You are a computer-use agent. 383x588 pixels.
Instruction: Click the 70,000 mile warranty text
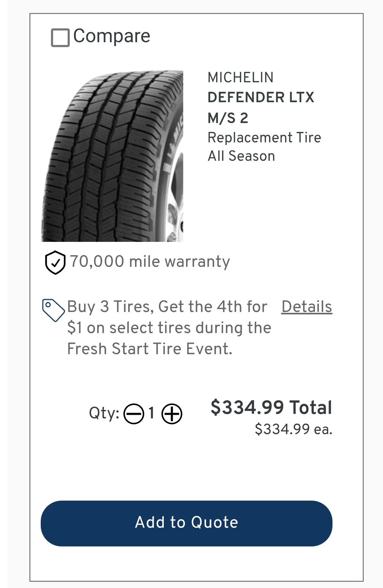(x=150, y=262)
